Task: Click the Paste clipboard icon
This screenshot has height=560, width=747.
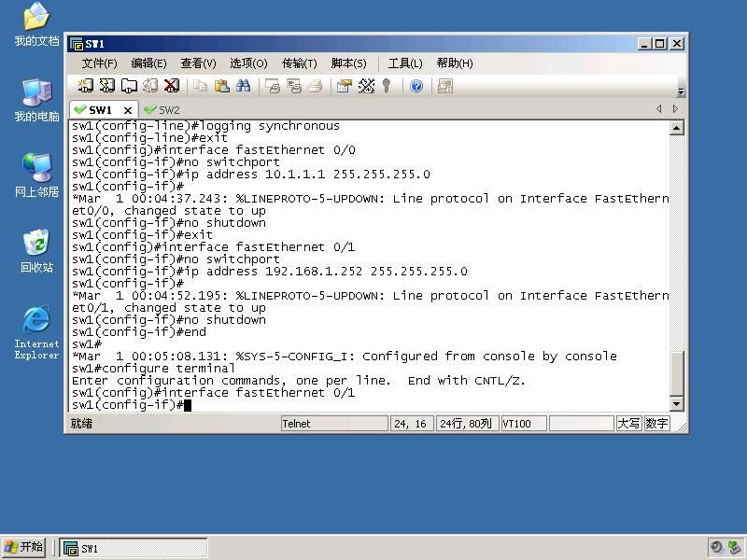Action: (222, 86)
